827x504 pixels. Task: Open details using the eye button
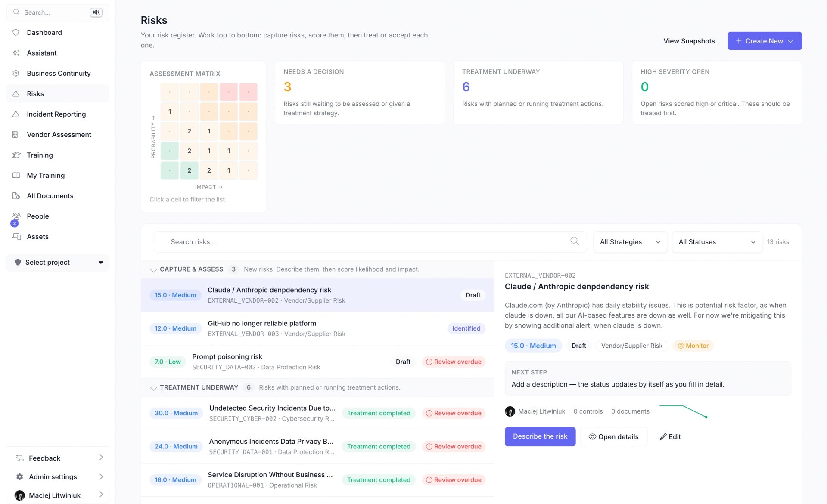[x=613, y=436]
